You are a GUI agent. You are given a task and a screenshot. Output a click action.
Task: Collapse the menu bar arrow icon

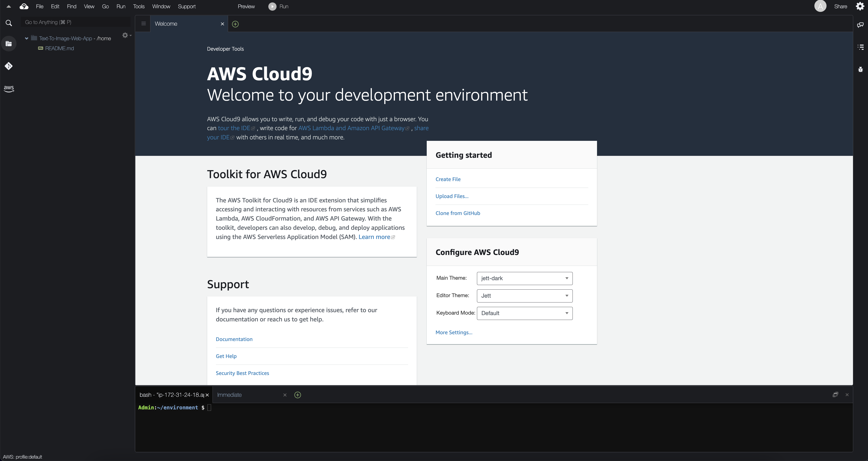pos(8,6)
